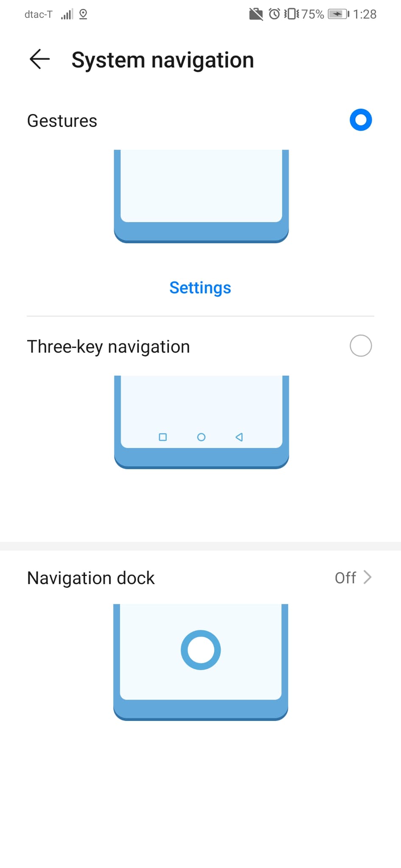Tap the Gestures phone preview image
Image resolution: width=401 pixels, height=868 pixels.
[201, 196]
